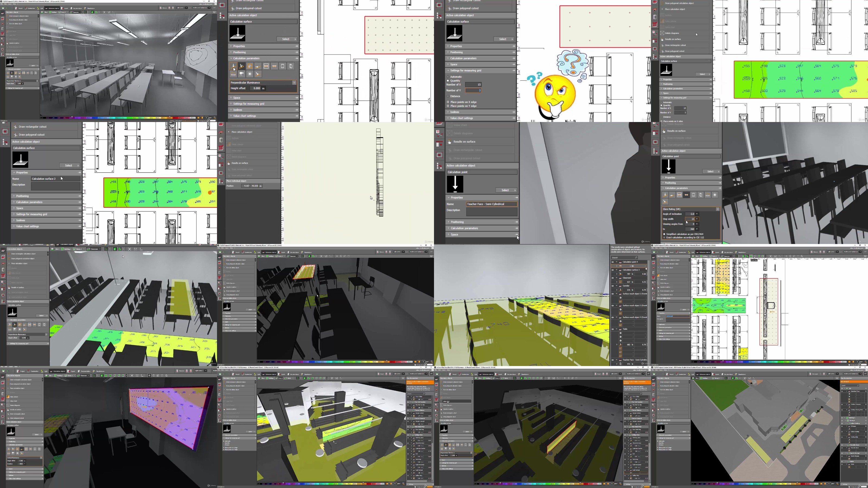The image size is (868, 488).
Task: Select the move cross tool in Vertical illuminance window
Action: click(149, 375)
